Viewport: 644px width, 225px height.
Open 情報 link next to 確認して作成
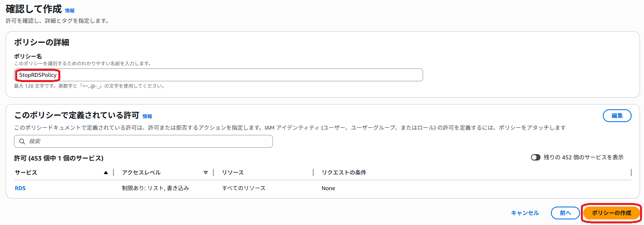tap(70, 11)
